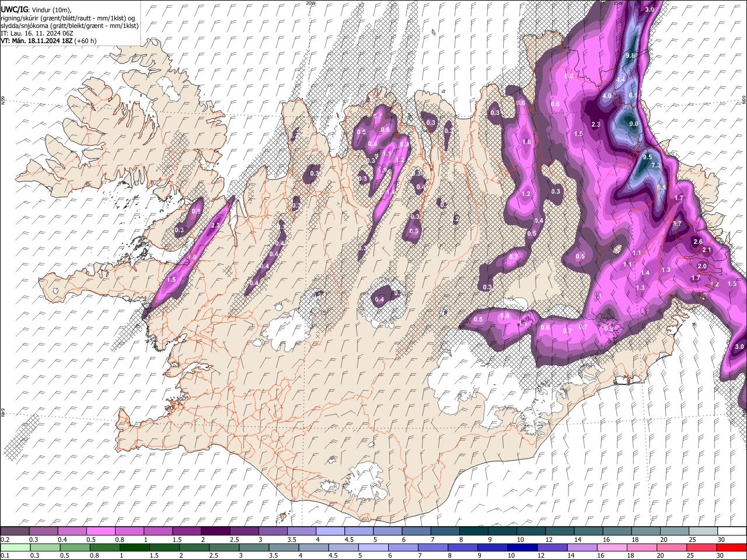
Task: Pick upper legend swatch between 4 and 4.5
Action: click(x=330, y=531)
